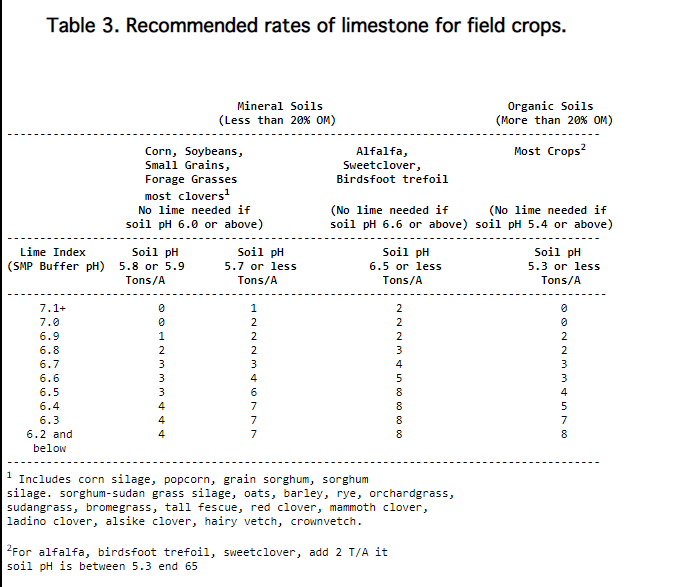Click the Soil pH 6.5 or less heading
The height and width of the screenshot is (587, 674).
coord(405,266)
